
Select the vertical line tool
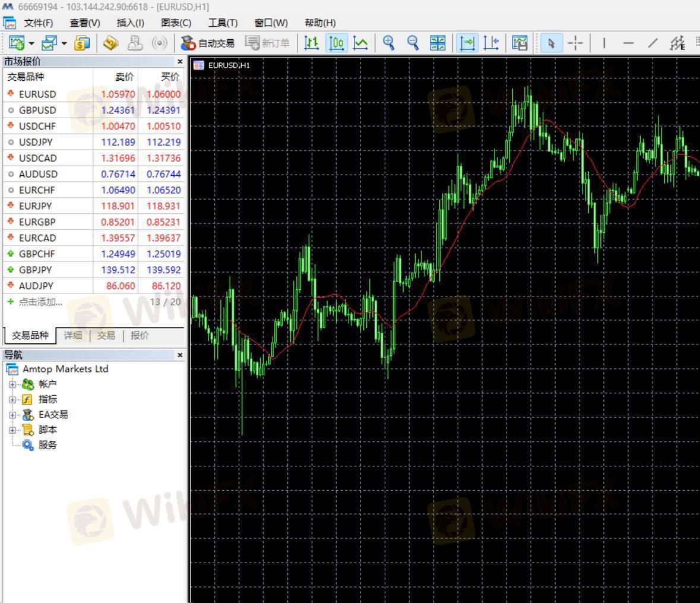tap(604, 43)
